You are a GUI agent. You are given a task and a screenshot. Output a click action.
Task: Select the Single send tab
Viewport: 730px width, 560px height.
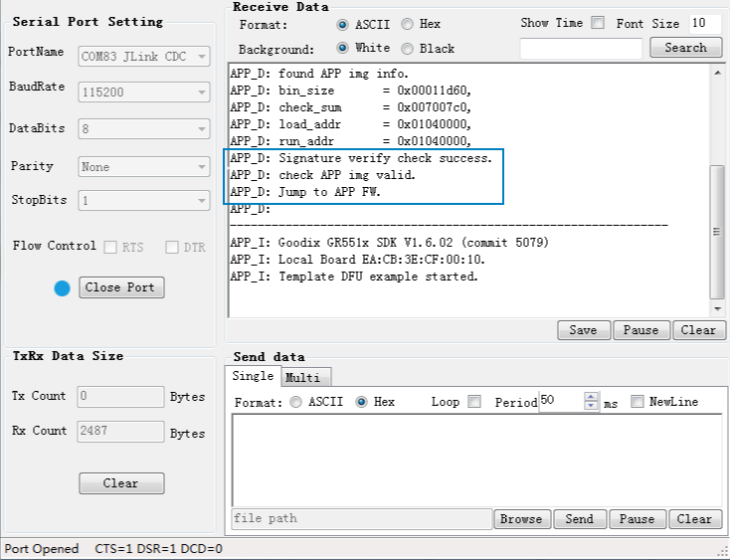pyautogui.click(x=253, y=376)
